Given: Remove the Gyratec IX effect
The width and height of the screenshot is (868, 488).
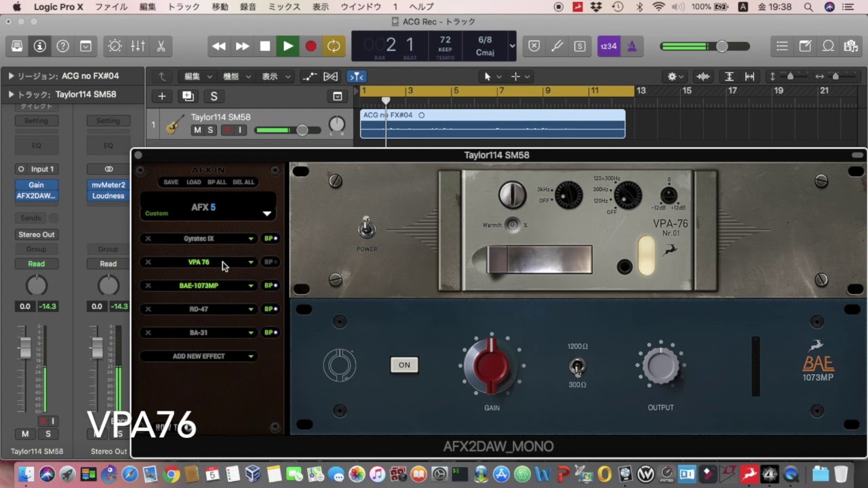Looking at the screenshot, I should (x=148, y=239).
